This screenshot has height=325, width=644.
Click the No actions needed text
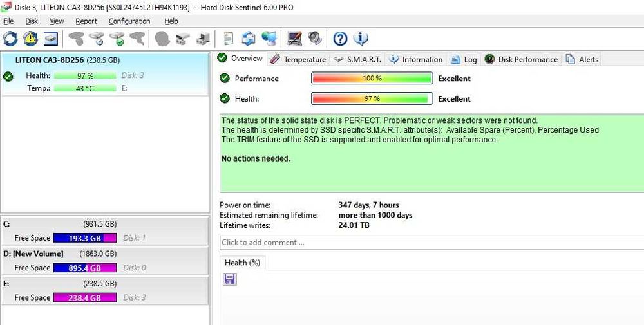point(256,158)
